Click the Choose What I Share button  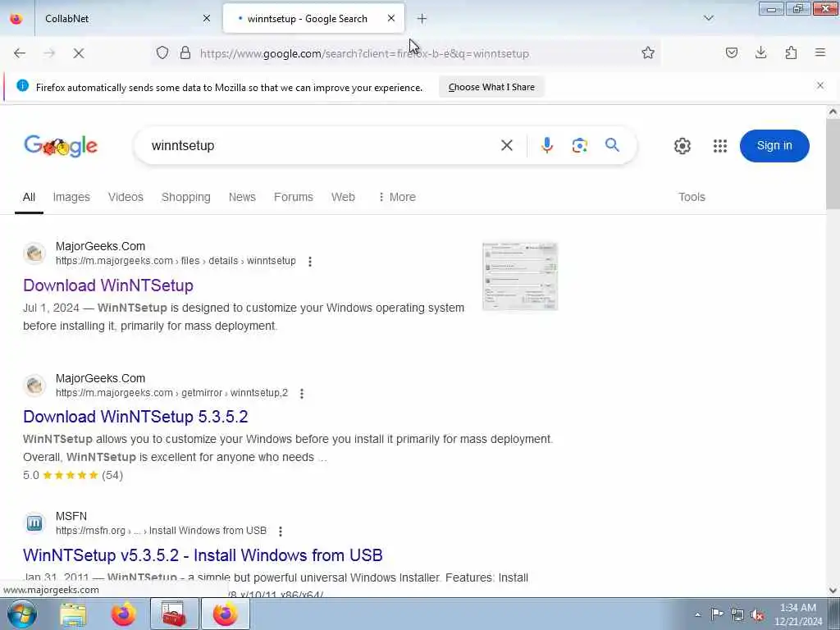491,87
